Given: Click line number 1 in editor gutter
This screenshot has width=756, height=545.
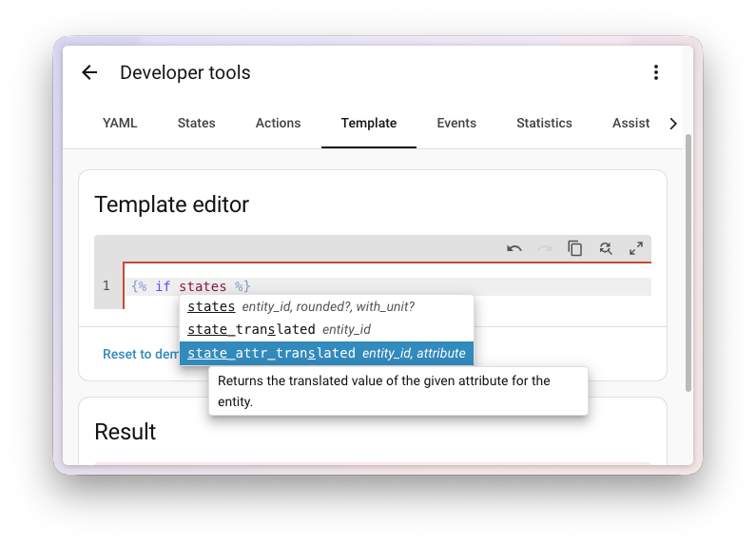Looking at the screenshot, I should (x=107, y=286).
